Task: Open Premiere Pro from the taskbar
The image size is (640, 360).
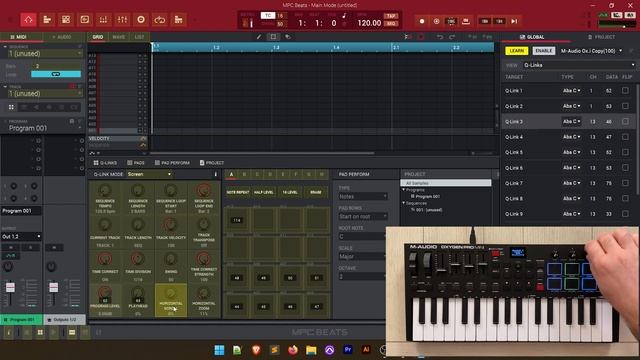Action: point(348,350)
